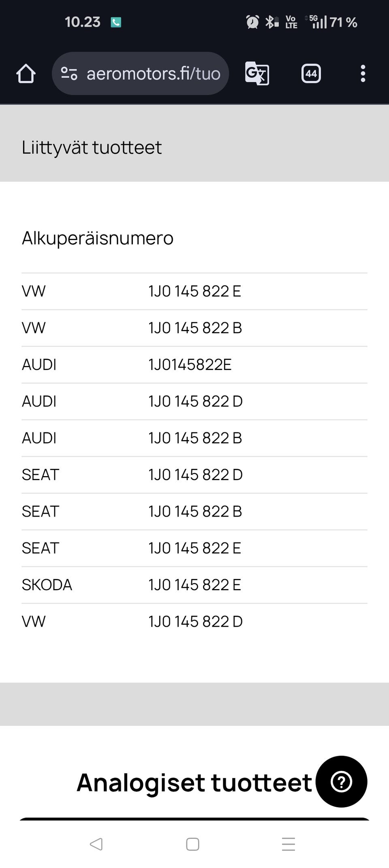The width and height of the screenshot is (389, 868).
Task: Select the AUDI 1J0145822E number without spaces
Action: point(190,365)
